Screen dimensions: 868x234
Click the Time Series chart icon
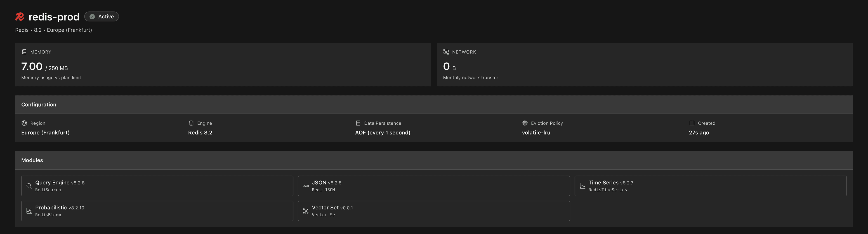pos(582,186)
